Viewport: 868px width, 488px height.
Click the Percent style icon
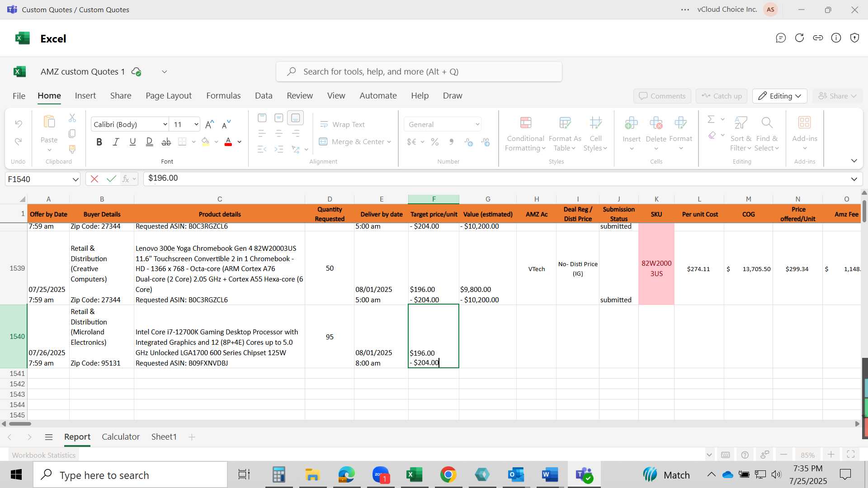pos(435,142)
